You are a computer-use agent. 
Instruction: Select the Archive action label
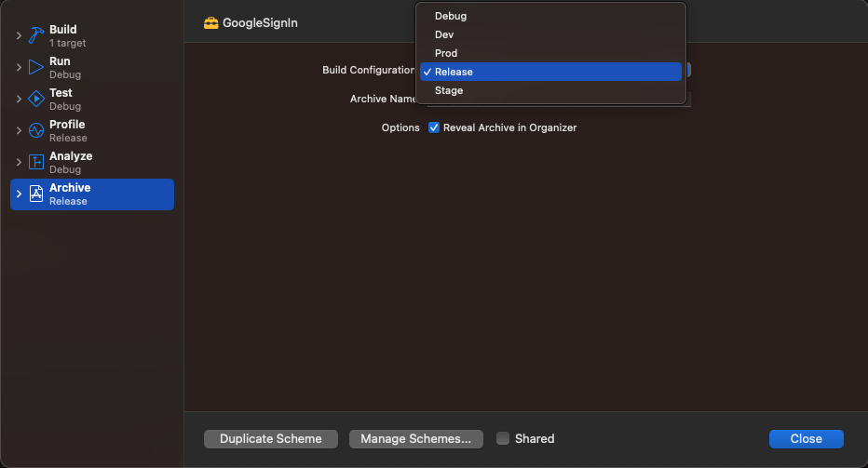pyautogui.click(x=70, y=188)
